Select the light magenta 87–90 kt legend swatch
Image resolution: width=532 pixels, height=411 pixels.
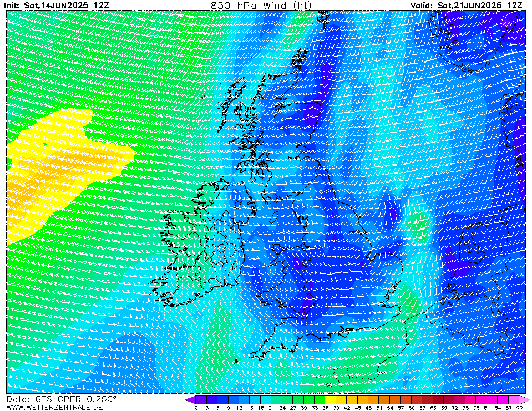click(x=514, y=400)
